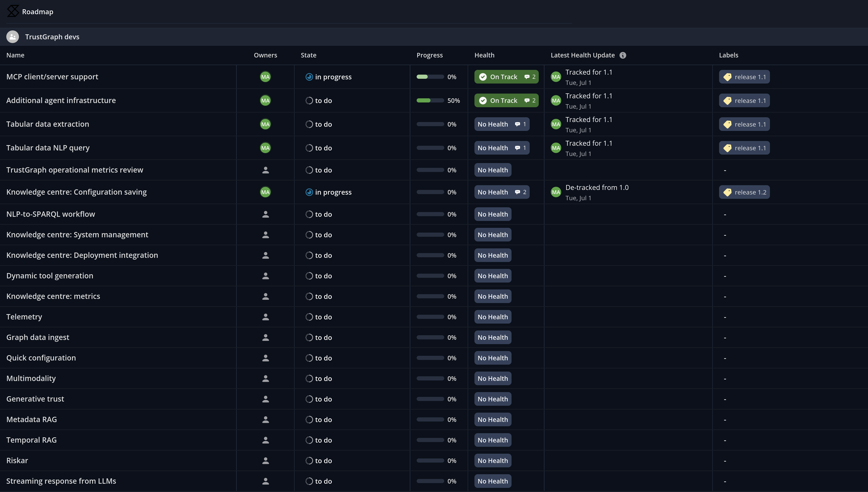Click health update MA avatar for MCP row

coord(556,77)
